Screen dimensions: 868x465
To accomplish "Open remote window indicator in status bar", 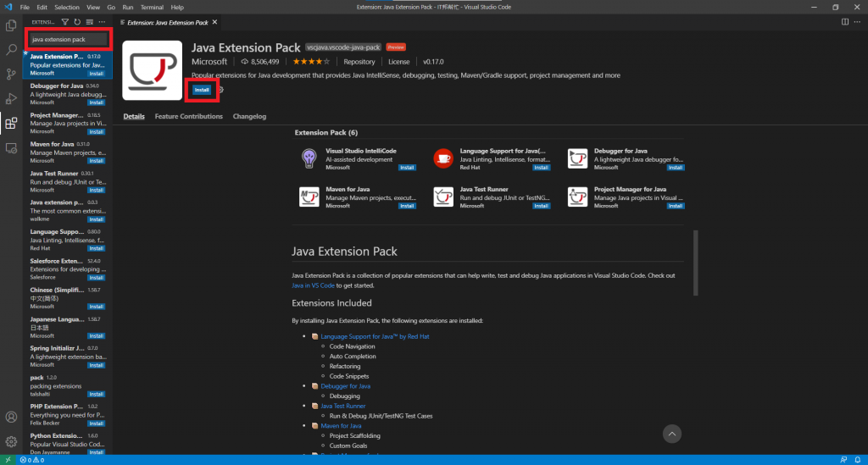I will [8, 459].
